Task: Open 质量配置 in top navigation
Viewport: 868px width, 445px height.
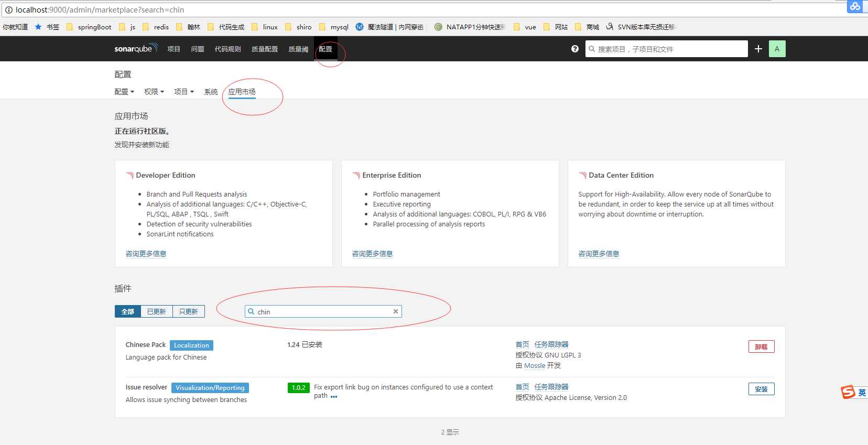Action: 265,49
